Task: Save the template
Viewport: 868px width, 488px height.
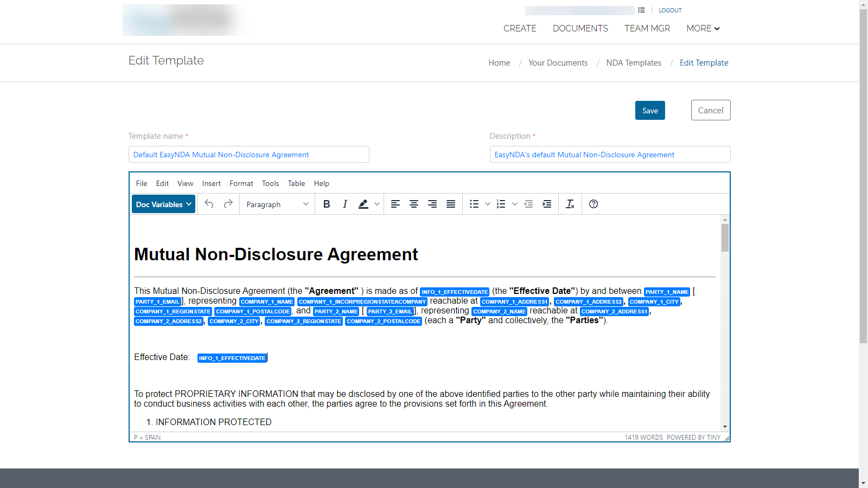Action: point(649,110)
